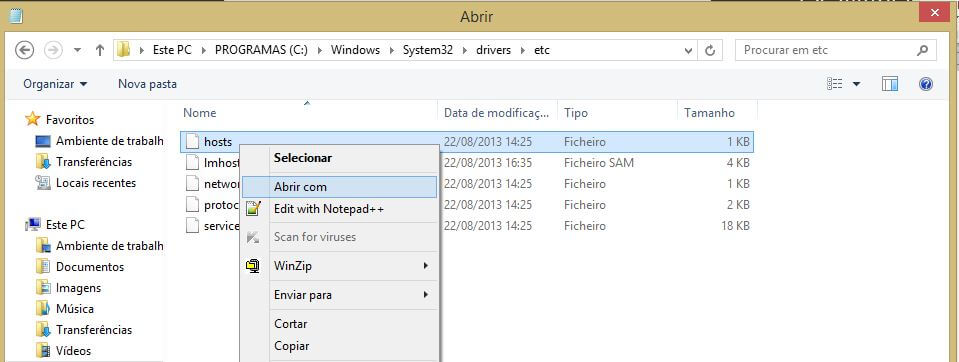
Task: Click the Forward navigation arrow
Action: (53, 50)
